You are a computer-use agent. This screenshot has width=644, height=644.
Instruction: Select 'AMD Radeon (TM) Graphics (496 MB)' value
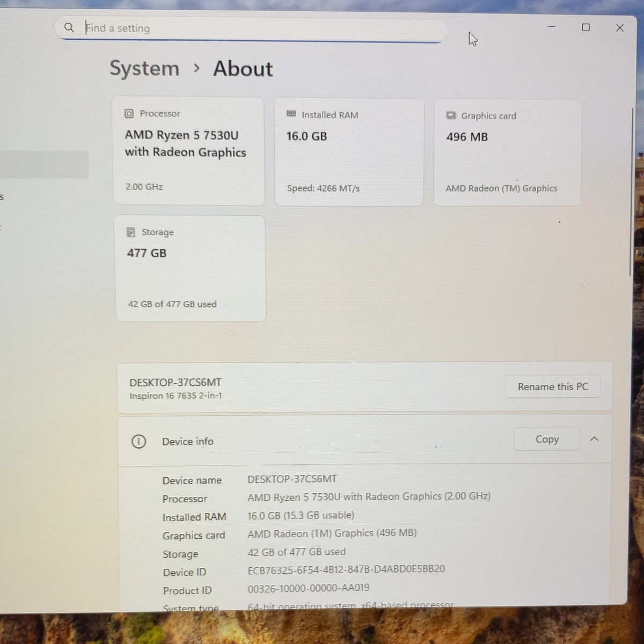(332, 533)
